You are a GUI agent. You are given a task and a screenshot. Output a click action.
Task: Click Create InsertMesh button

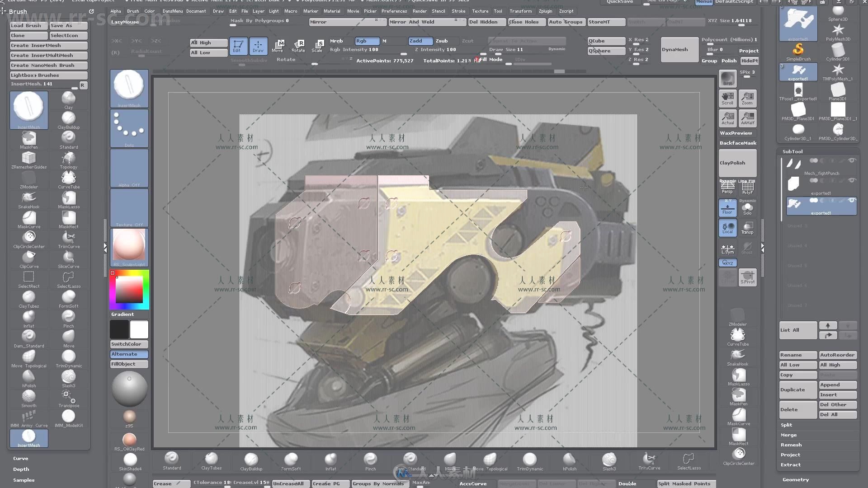coord(49,45)
